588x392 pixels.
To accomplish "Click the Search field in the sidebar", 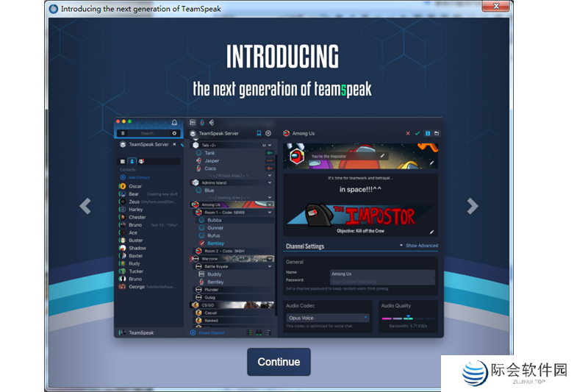I will (148, 133).
